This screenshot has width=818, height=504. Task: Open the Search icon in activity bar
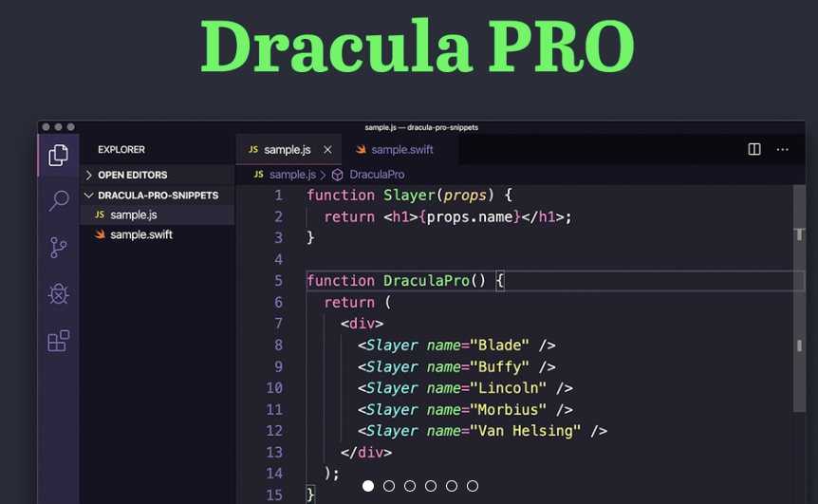(x=59, y=200)
